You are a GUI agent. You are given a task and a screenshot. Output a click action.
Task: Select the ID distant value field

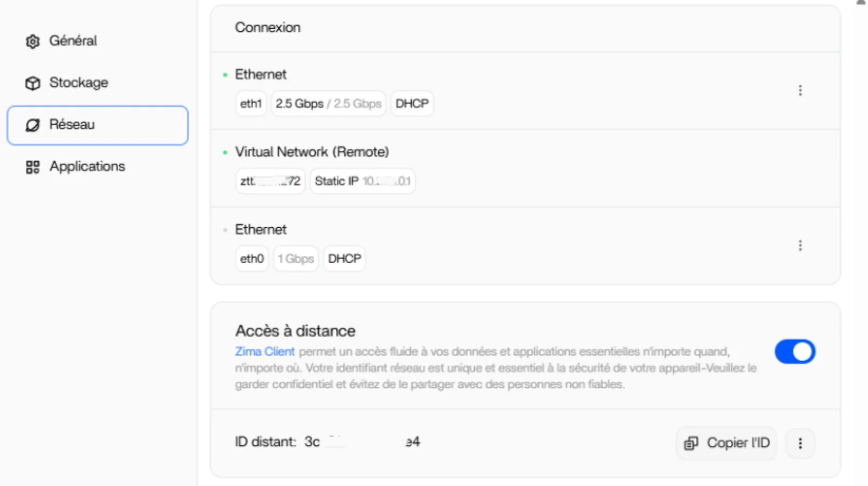click(361, 442)
